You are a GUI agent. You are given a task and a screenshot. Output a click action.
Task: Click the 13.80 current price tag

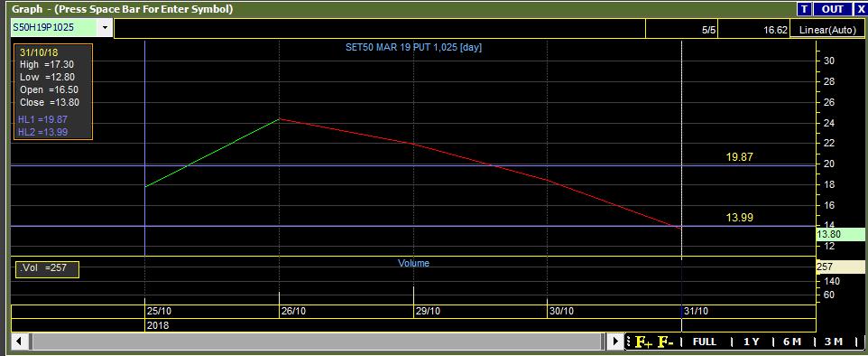pyautogui.click(x=841, y=234)
